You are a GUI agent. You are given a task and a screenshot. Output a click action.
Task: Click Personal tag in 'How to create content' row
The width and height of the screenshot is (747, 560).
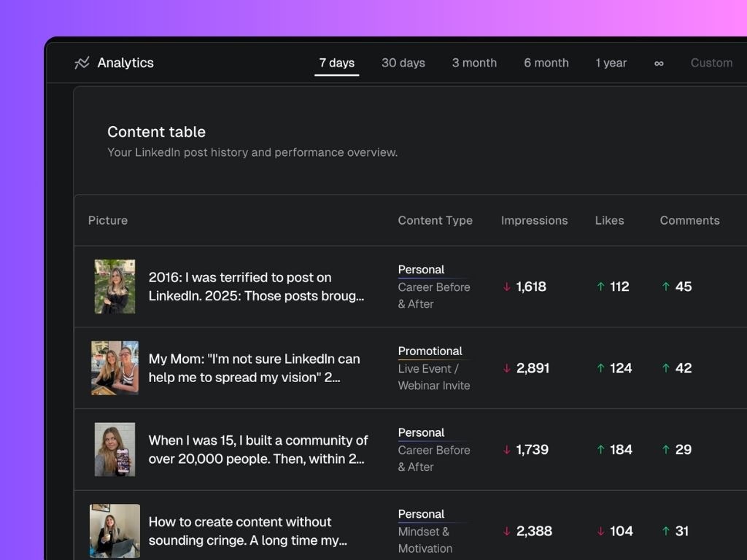tap(421, 514)
